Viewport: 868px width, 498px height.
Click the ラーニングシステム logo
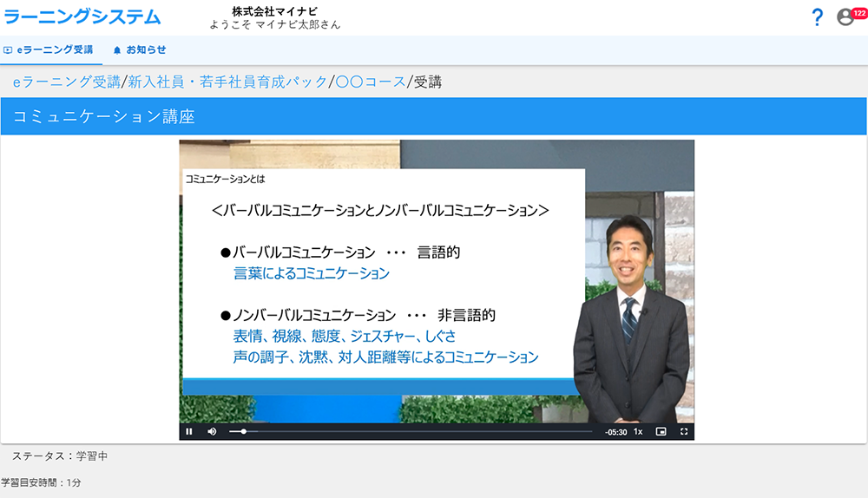coord(82,17)
